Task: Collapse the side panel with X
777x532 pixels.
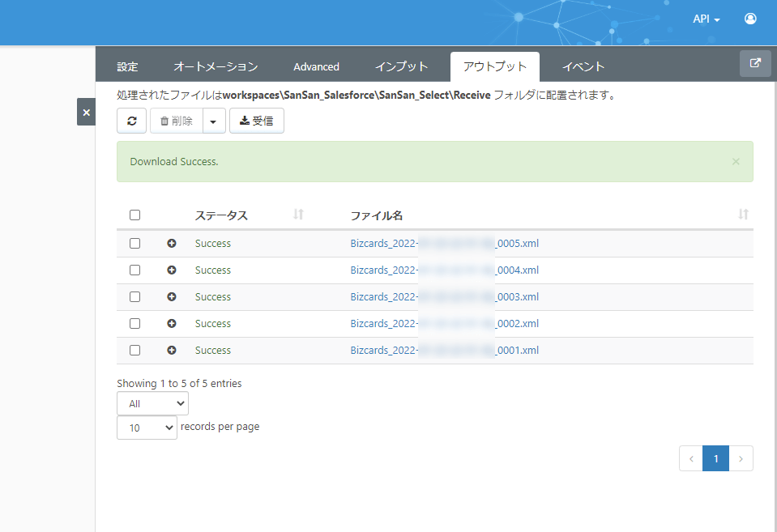Action: pyautogui.click(x=86, y=112)
